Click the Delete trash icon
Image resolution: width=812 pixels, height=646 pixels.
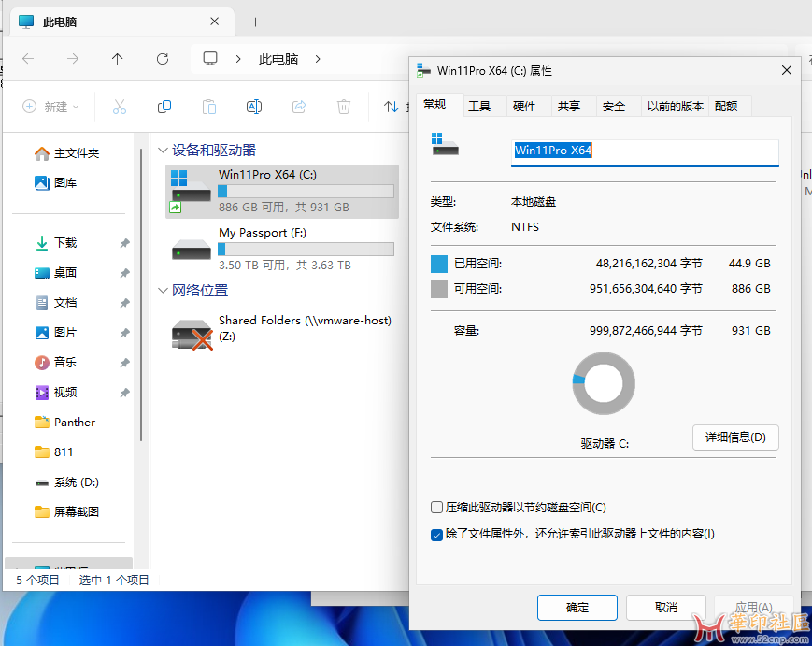(x=344, y=107)
